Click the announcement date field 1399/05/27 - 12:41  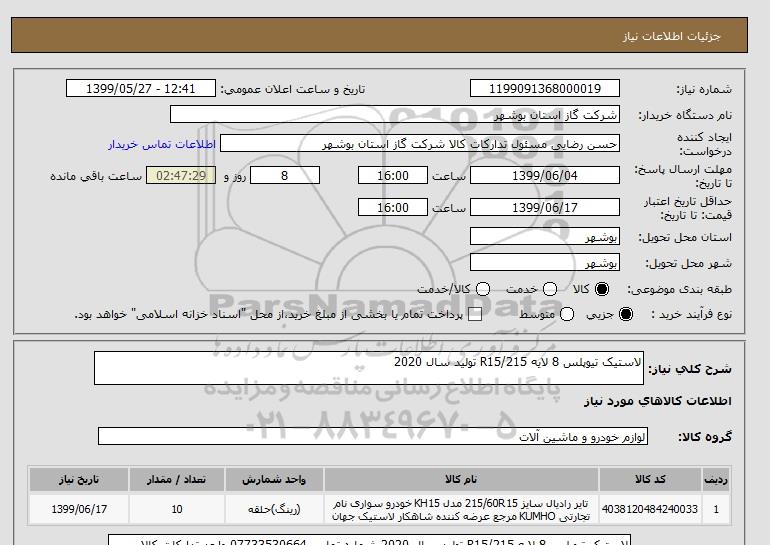(x=141, y=88)
